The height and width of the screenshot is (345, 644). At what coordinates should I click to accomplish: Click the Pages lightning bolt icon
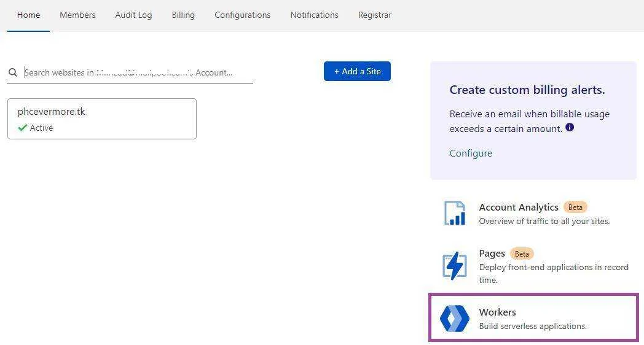coord(455,266)
